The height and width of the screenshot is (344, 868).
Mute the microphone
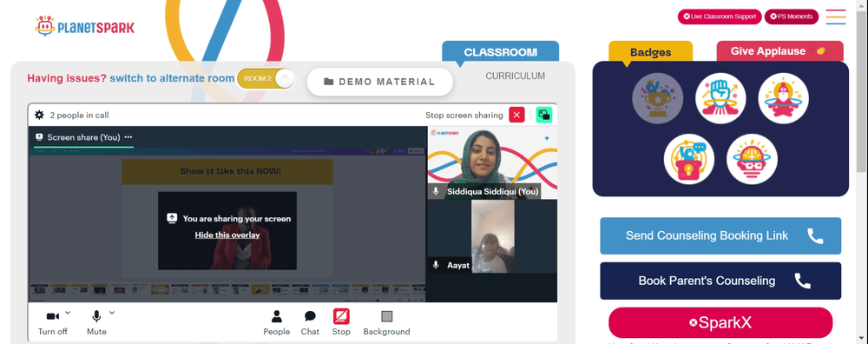tap(96, 323)
